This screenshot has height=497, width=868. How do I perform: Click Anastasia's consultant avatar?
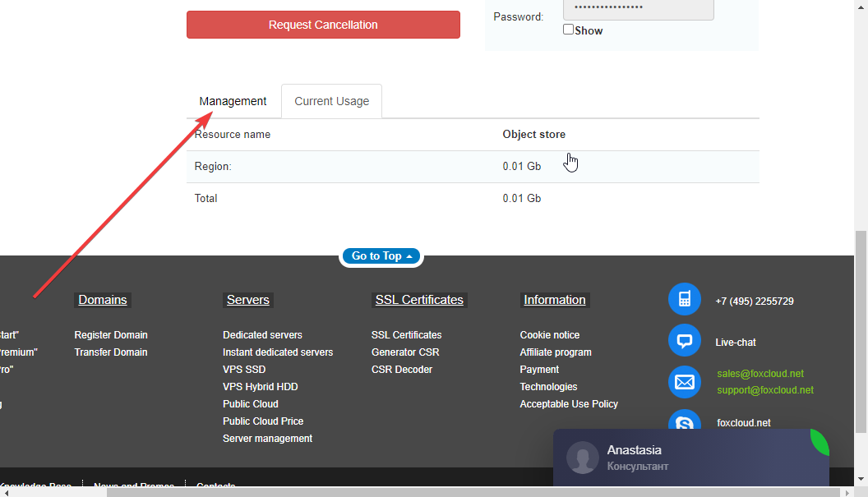tap(583, 458)
